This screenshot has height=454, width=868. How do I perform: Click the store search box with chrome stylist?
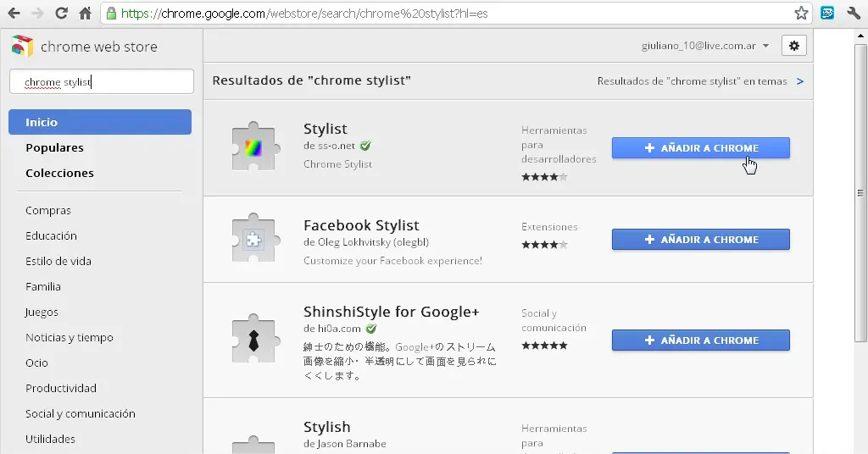coord(102,82)
